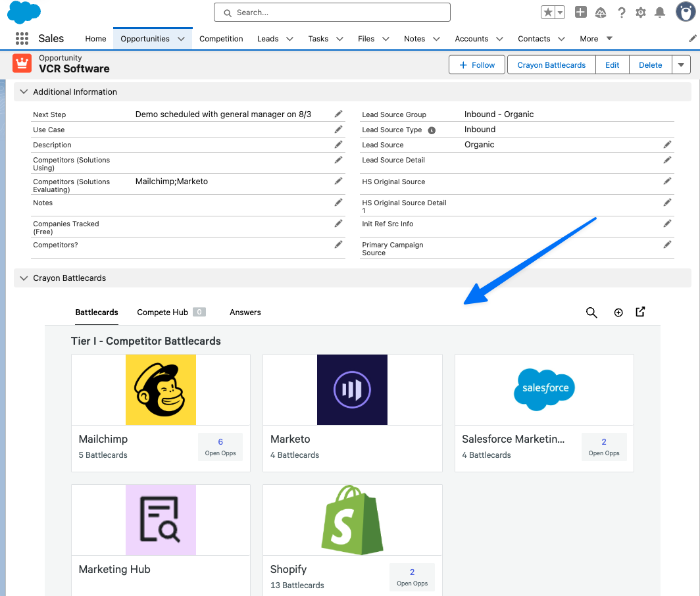The height and width of the screenshot is (596, 700).
Task: Click the global actions plus icon
Action: click(580, 12)
